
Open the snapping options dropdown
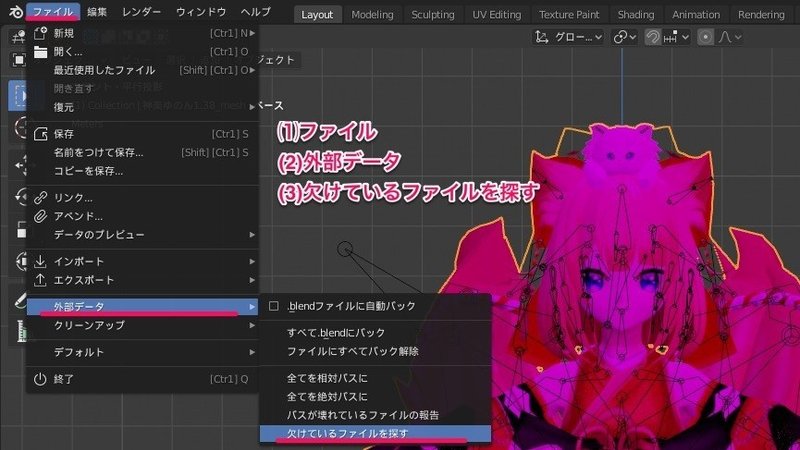677,37
